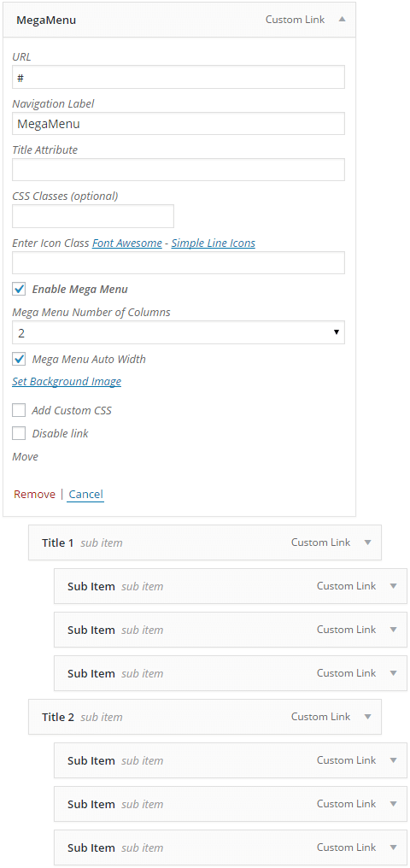Click the Navigation Label text field
The width and height of the screenshot is (410, 868).
pyautogui.click(x=179, y=123)
